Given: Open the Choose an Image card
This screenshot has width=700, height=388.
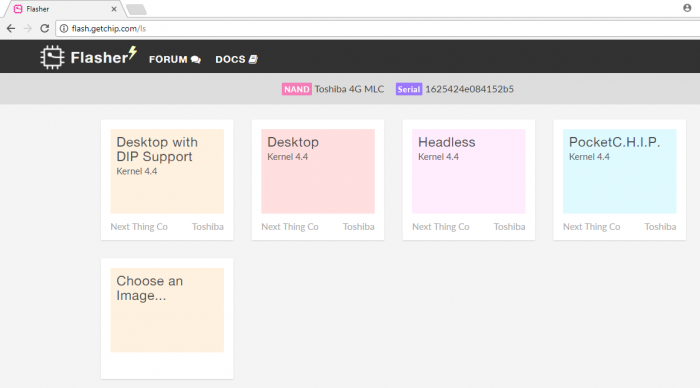Looking at the screenshot, I should click(x=167, y=319).
